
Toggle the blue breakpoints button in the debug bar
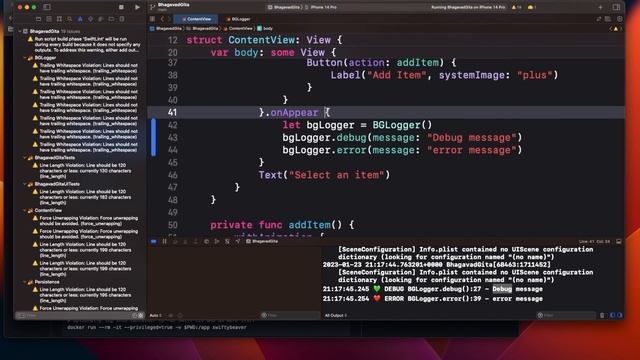[x=153, y=242]
